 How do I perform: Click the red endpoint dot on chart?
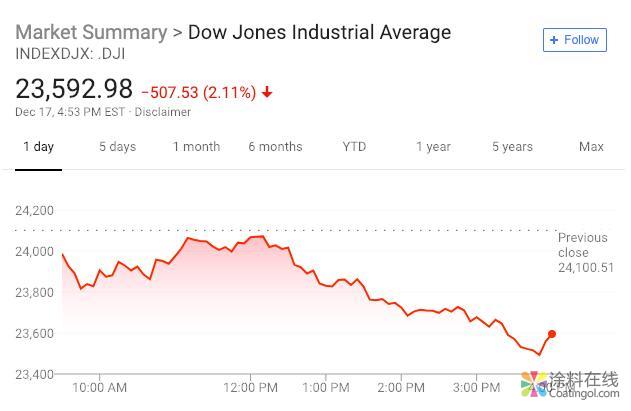[552, 334]
